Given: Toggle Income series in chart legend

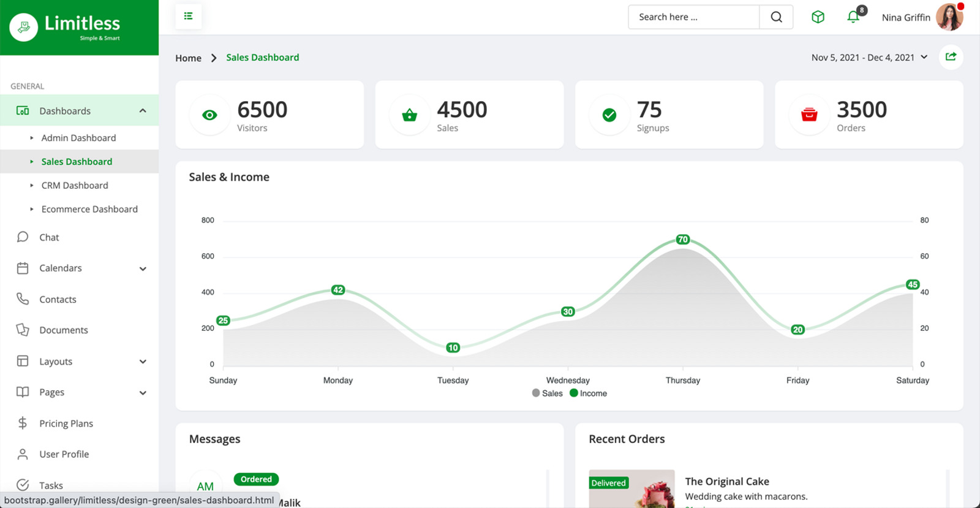Looking at the screenshot, I should pyautogui.click(x=588, y=393).
